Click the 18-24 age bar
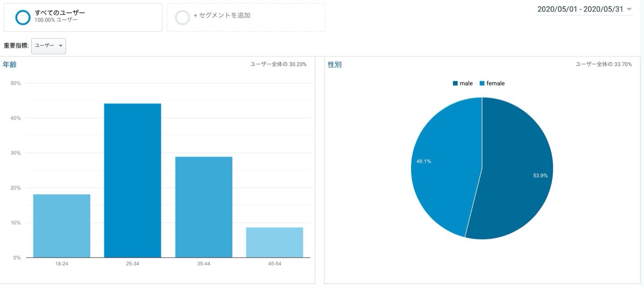The image size is (644, 287). point(62,226)
